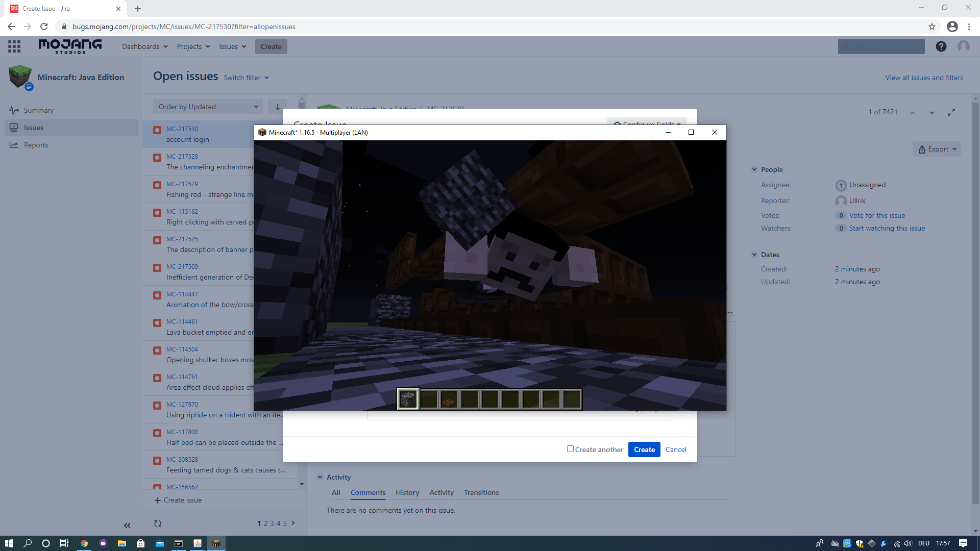Open the Jira app switcher grid icon
Image resolution: width=980 pixels, height=551 pixels.
tap(14, 46)
